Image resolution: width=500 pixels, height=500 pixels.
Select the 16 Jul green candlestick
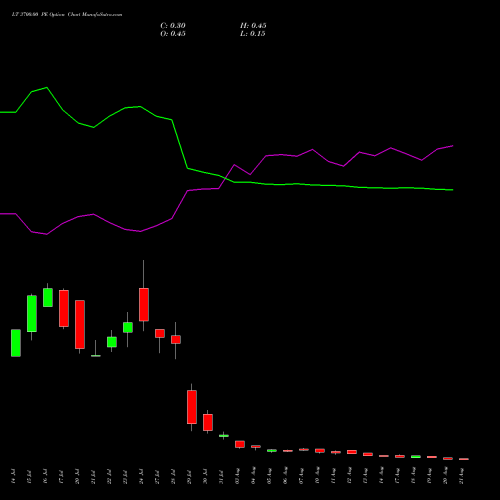[x=48, y=297]
